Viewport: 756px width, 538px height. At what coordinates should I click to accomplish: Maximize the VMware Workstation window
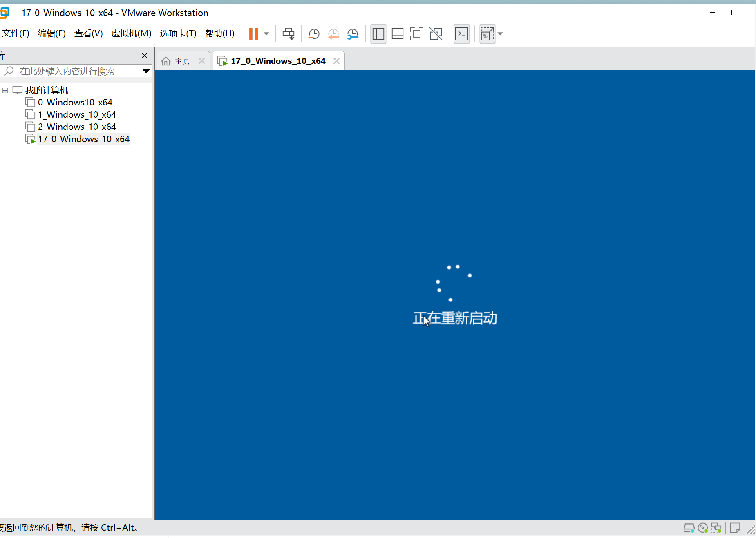tap(729, 13)
